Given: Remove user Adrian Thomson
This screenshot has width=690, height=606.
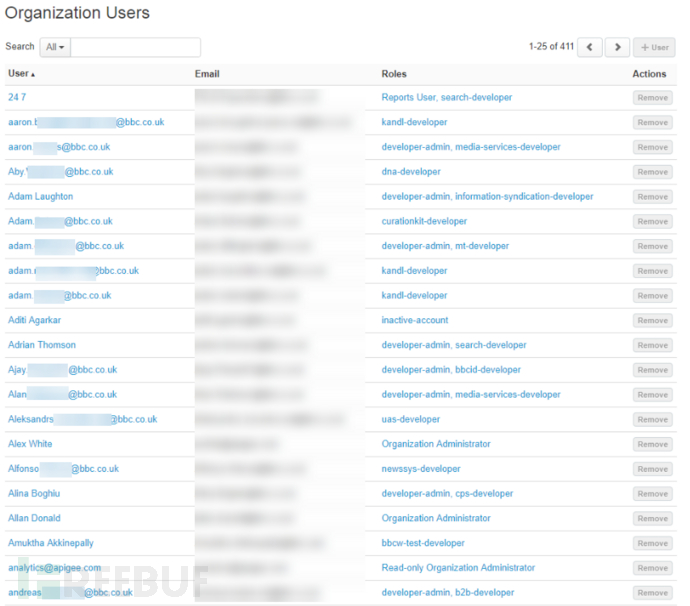Looking at the screenshot, I should click(653, 345).
